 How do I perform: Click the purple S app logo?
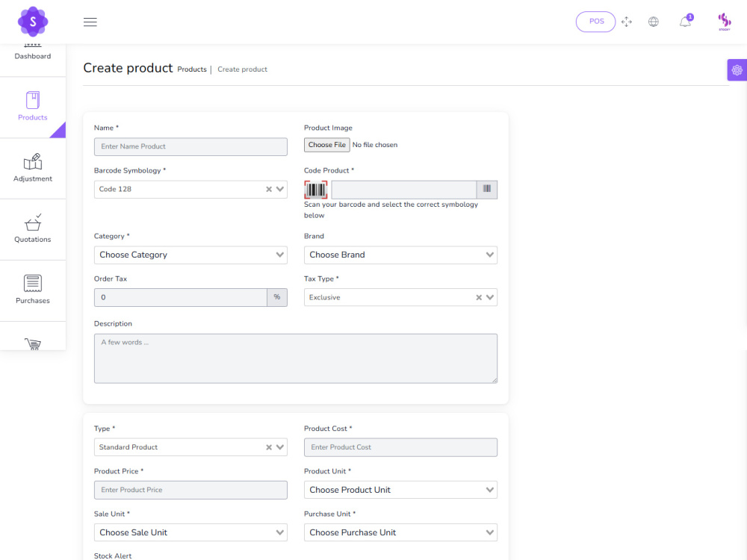33,22
